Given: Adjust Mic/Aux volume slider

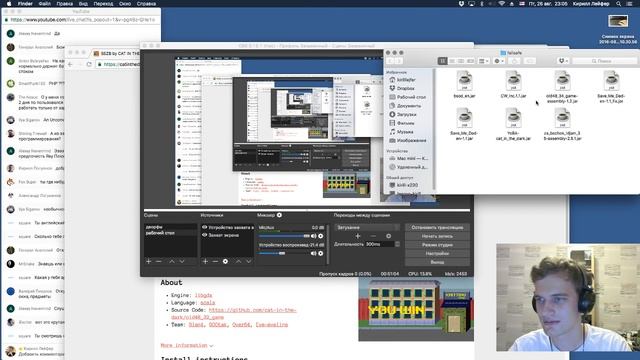Looking at the screenshot, I should [284, 236].
